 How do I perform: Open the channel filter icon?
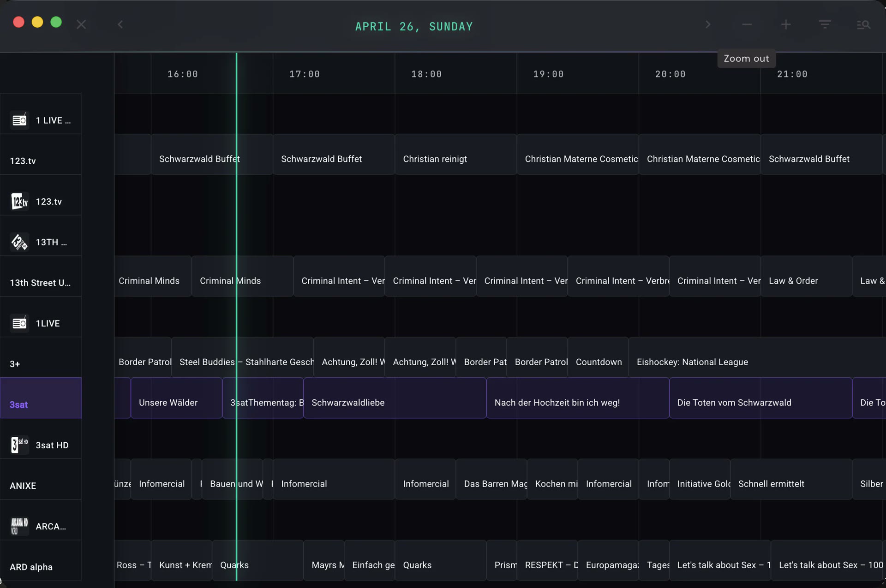[x=825, y=24]
